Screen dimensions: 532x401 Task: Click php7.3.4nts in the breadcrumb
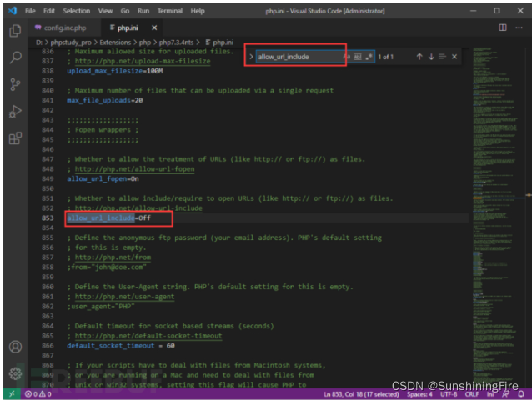pos(176,43)
